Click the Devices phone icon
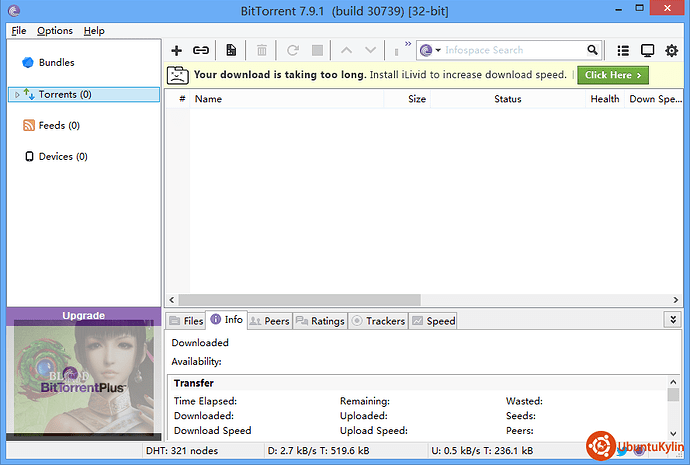Image resolution: width=690 pixels, height=465 pixels. pos(29,157)
